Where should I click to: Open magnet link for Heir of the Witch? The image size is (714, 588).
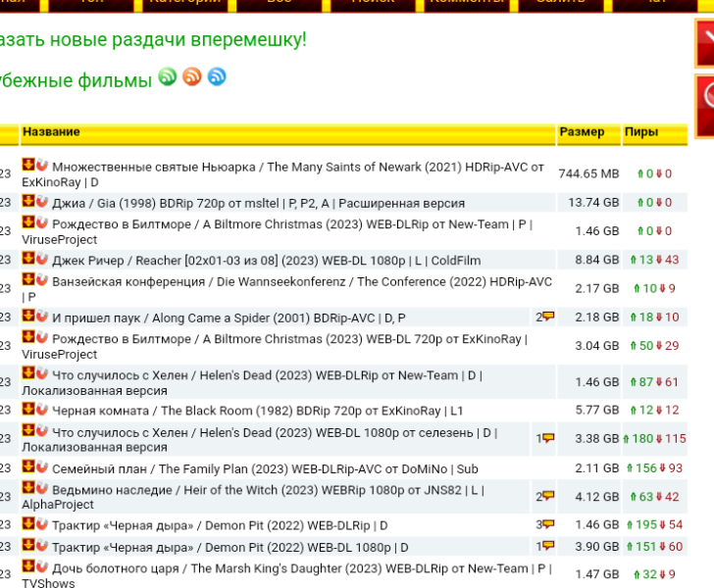[42, 487]
